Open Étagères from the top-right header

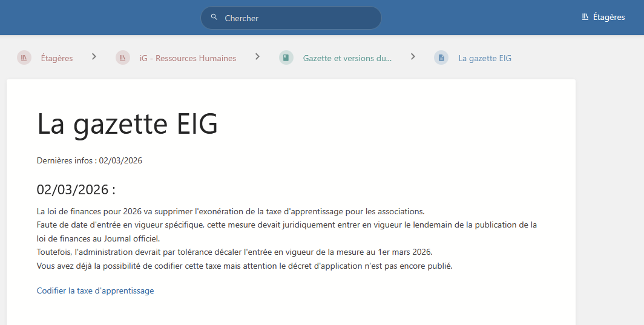click(608, 18)
